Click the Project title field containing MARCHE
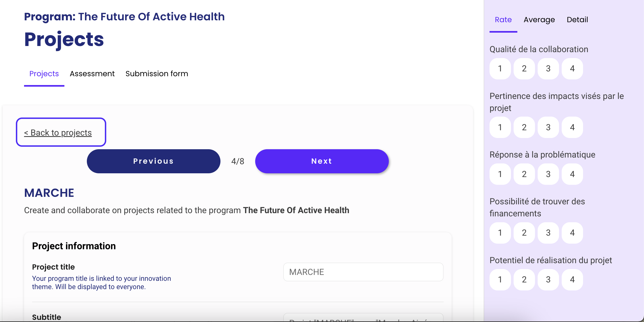This screenshot has width=644, height=322. pos(363,272)
